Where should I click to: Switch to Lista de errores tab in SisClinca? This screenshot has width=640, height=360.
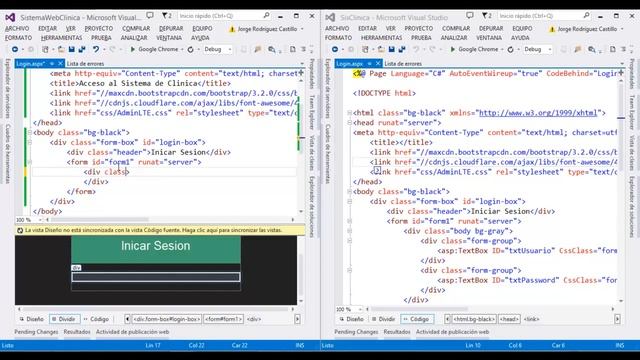coord(403,64)
